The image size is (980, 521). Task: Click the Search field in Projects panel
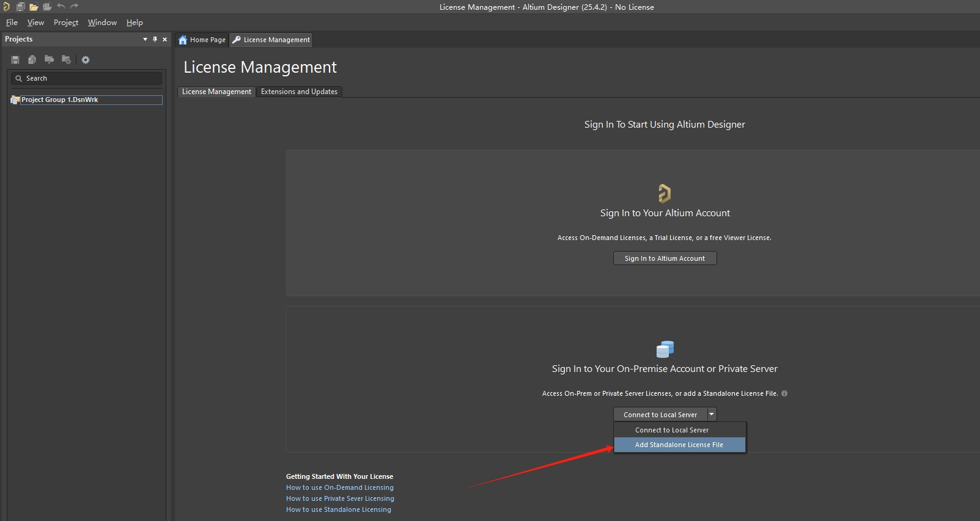86,78
